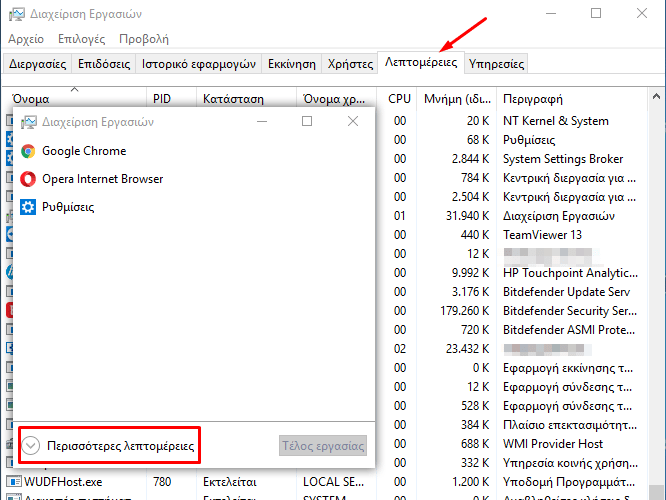The width and height of the screenshot is (666, 500).
Task: Click the NT Kernel & System description
Action: coord(556,121)
